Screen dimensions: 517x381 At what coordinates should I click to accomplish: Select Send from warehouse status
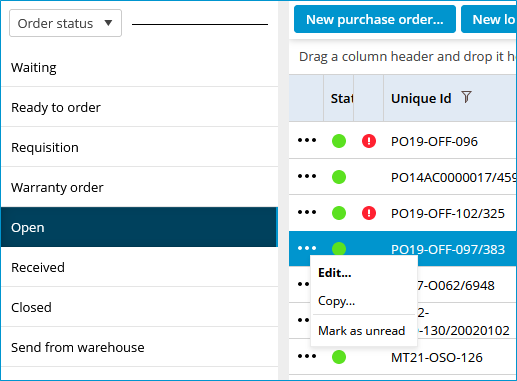(139, 347)
